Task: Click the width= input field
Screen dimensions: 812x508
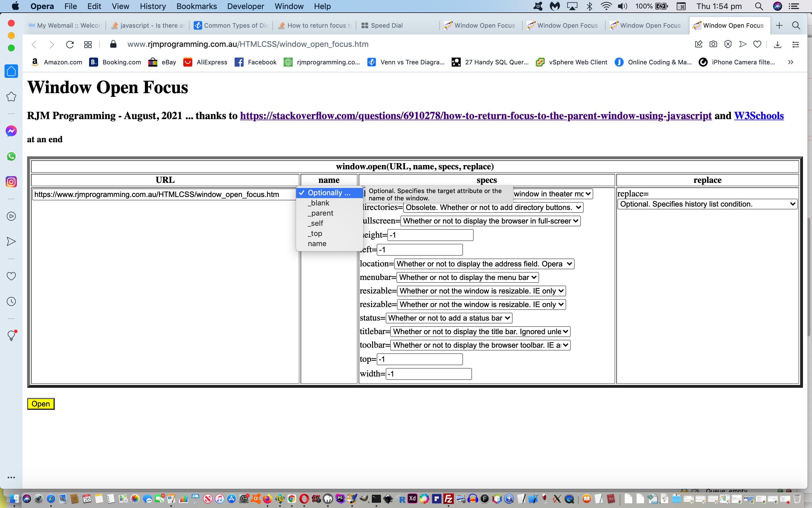Action: pos(429,374)
